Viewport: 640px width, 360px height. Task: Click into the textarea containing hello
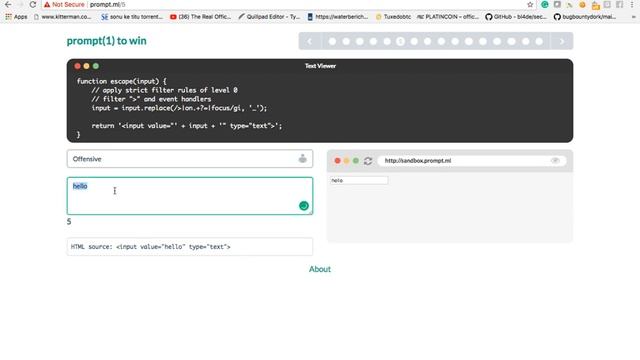point(190,196)
